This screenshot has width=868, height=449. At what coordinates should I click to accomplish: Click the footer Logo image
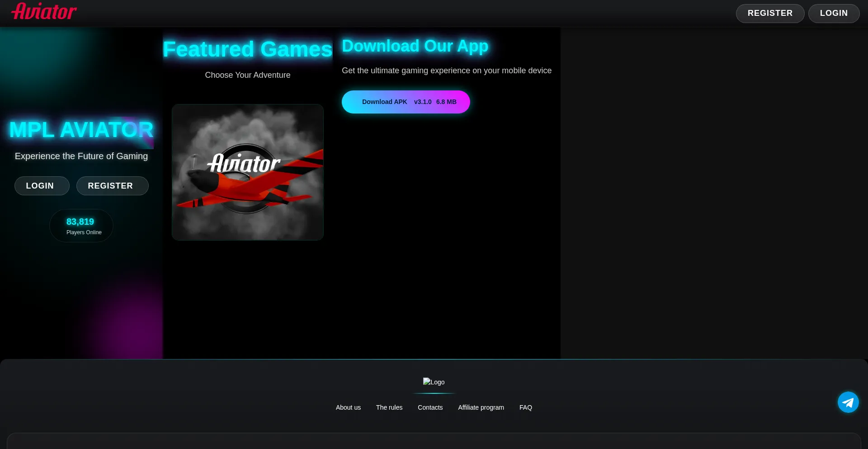(x=434, y=382)
